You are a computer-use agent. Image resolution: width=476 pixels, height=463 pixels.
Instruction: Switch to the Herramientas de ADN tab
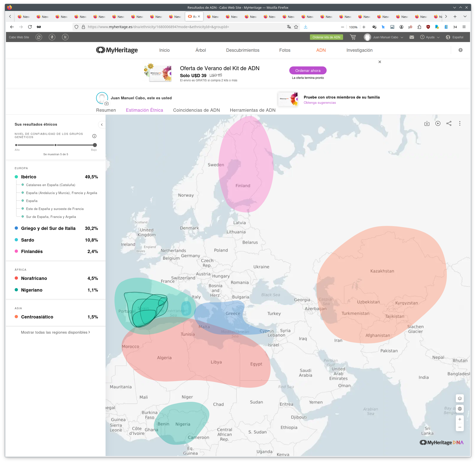point(252,110)
